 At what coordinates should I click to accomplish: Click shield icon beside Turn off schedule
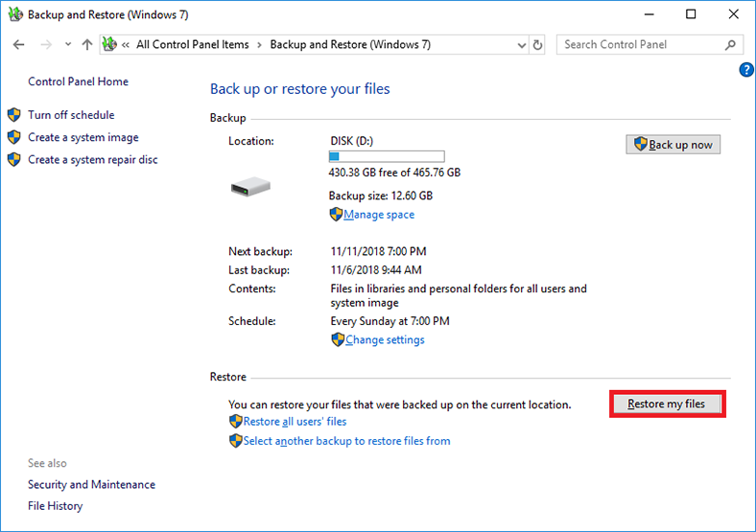tap(14, 115)
